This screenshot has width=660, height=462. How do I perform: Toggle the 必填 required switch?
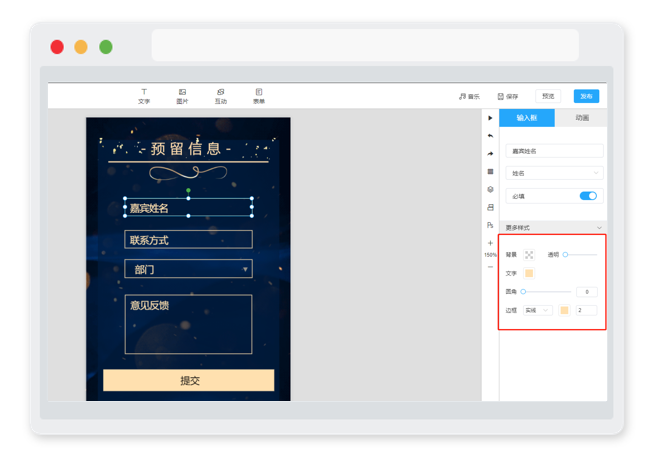tap(588, 196)
